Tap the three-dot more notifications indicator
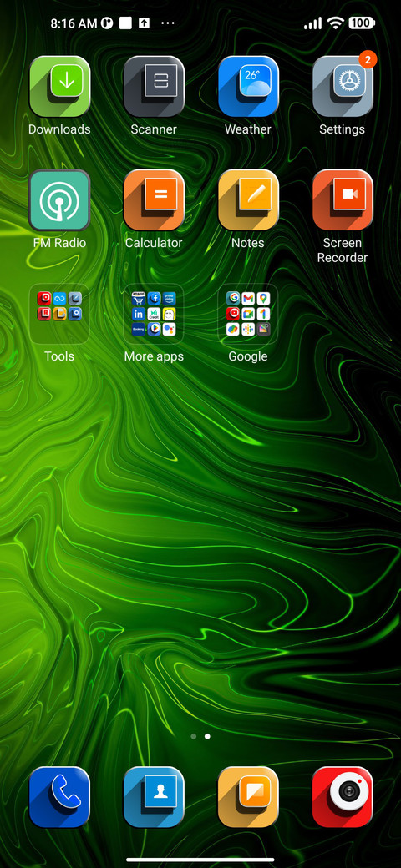Screen dimensions: 401x868 167,23
